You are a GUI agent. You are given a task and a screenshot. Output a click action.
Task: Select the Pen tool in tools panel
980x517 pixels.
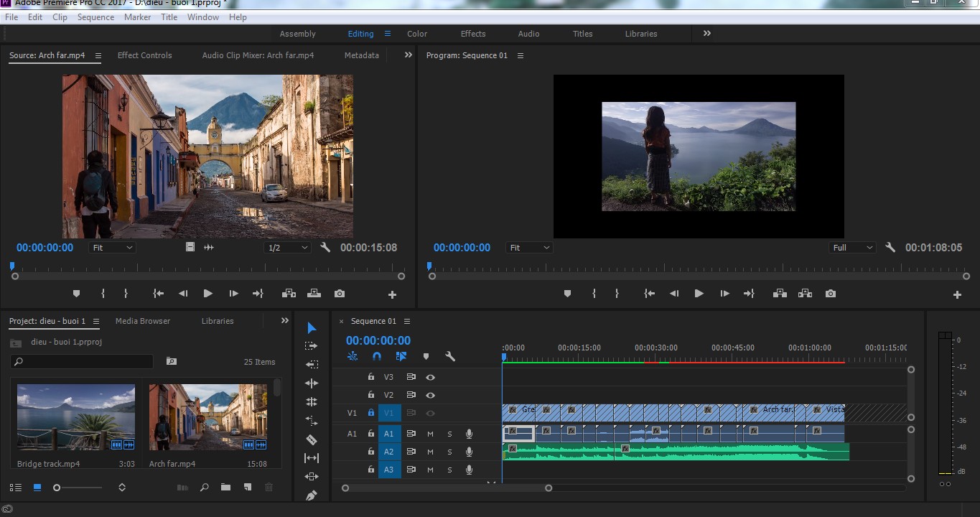coord(312,495)
